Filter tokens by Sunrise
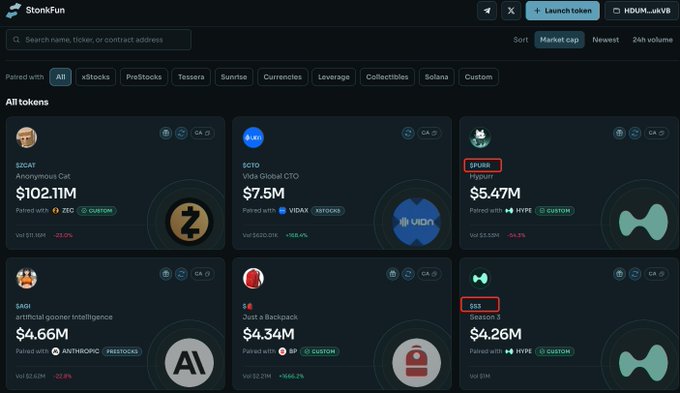The height and width of the screenshot is (393, 680). (x=234, y=77)
